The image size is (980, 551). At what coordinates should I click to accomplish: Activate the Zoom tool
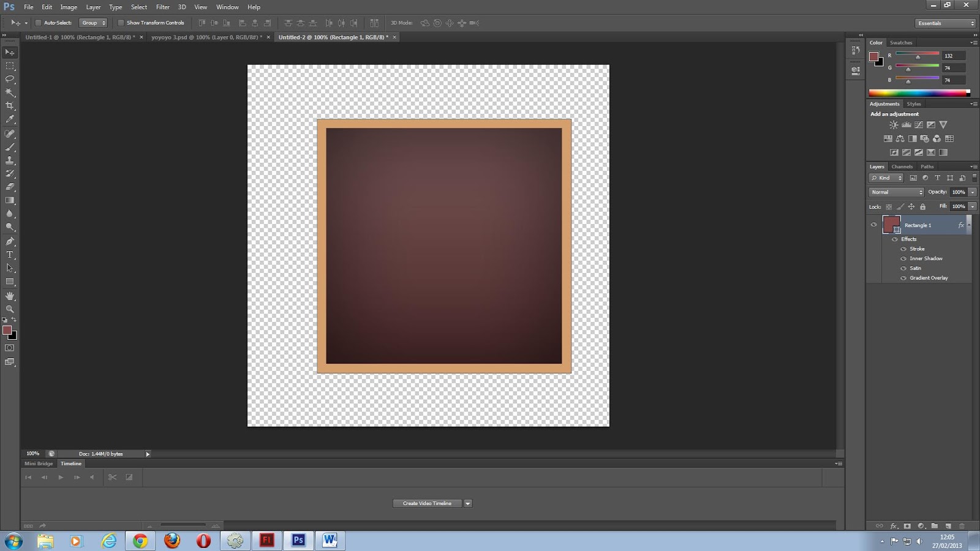(9, 307)
